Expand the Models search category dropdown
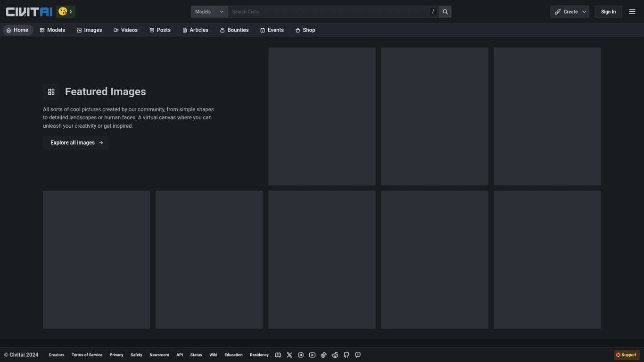The image size is (644, 362). tap(209, 12)
